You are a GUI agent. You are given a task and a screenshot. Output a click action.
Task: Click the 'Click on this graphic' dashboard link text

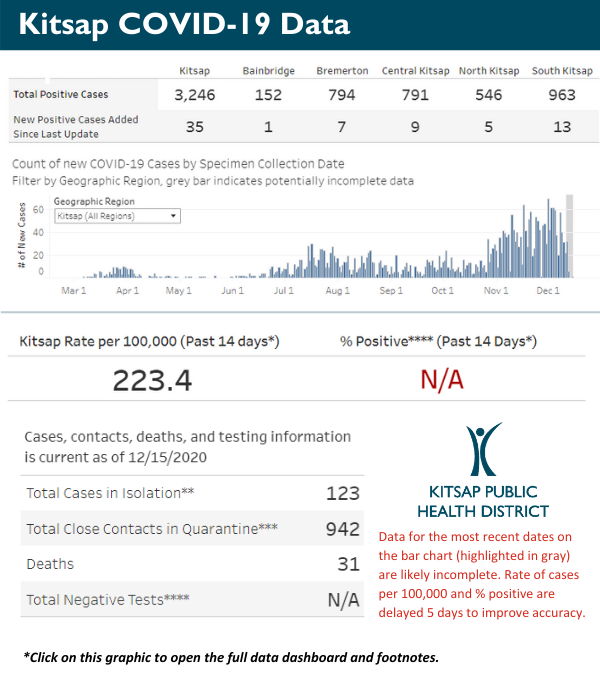[x=231, y=656]
